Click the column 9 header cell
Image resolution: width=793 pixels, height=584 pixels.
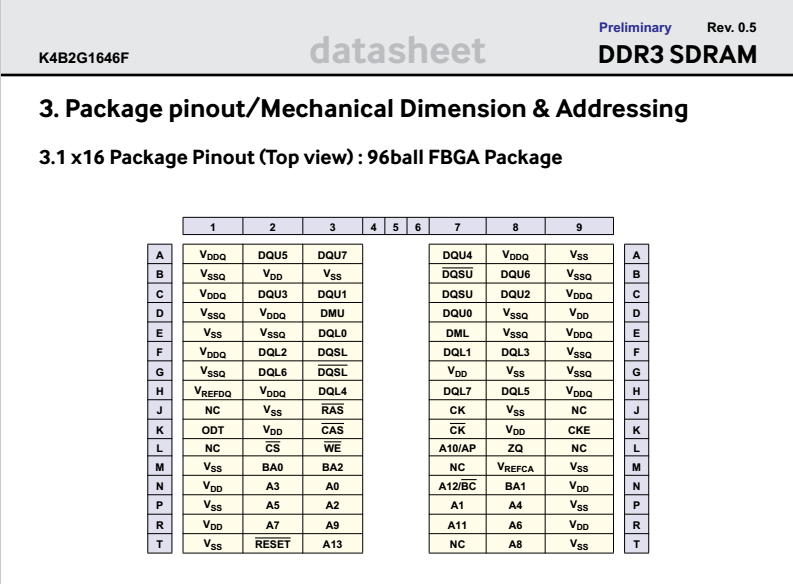pyautogui.click(x=579, y=227)
